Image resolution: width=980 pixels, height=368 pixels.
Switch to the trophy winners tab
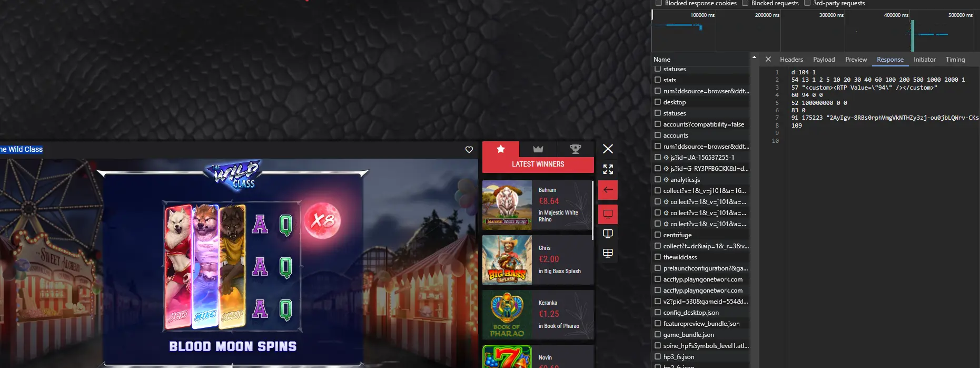click(x=575, y=149)
